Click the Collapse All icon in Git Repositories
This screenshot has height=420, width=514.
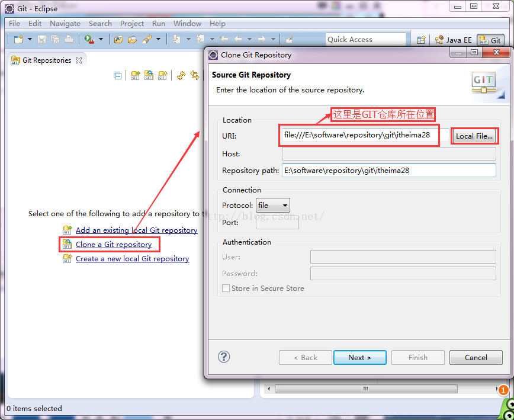point(117,76)
